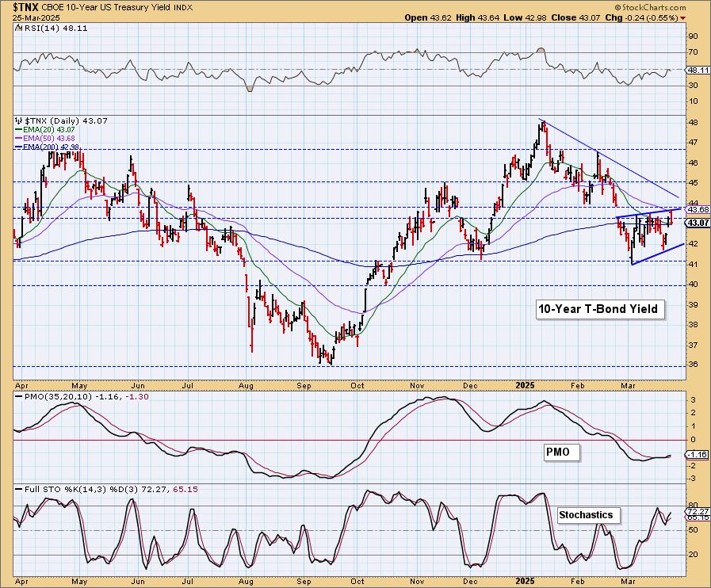Click the 0 label on PMO axis
Screen dimensions: 711x588
[694, 440]
